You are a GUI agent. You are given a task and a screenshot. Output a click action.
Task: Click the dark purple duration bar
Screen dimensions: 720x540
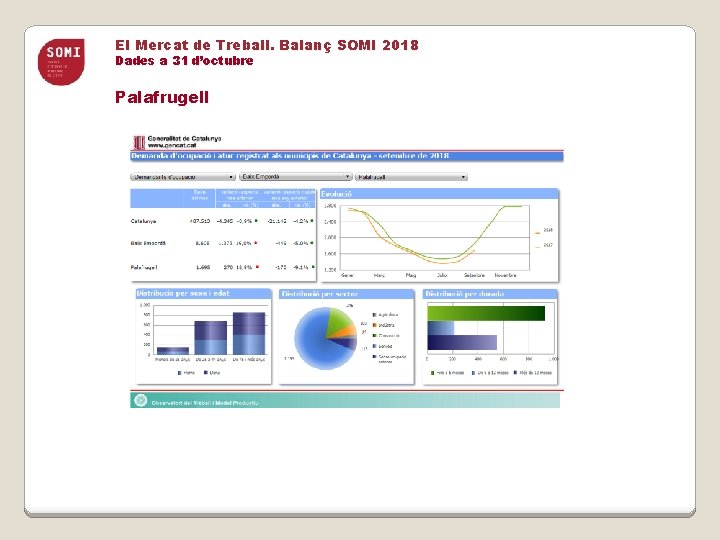tap(462, 343)
